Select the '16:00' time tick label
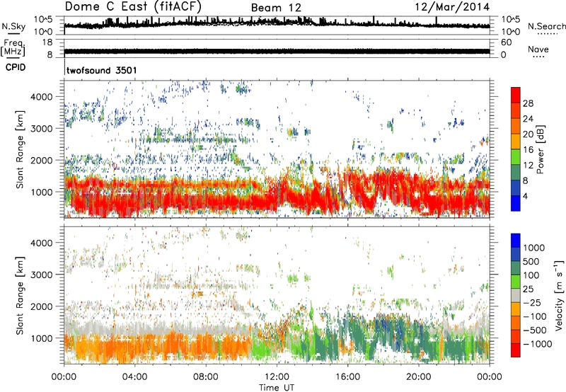The image size is (566, 392). (x=347, y=377)
